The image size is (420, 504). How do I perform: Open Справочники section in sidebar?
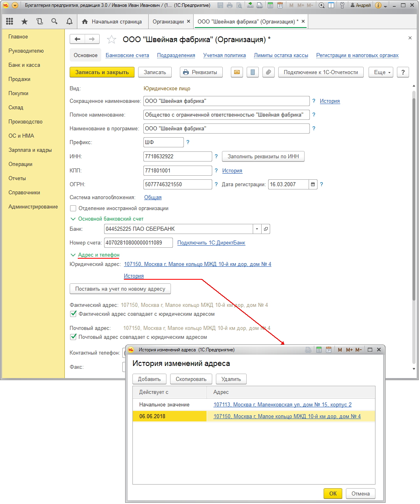[x=24, y=192]
